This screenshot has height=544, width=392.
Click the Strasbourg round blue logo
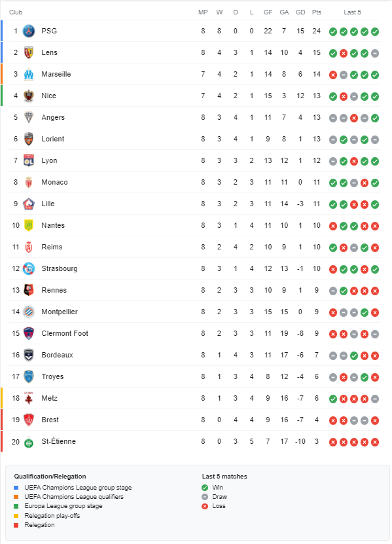[29, 268]
